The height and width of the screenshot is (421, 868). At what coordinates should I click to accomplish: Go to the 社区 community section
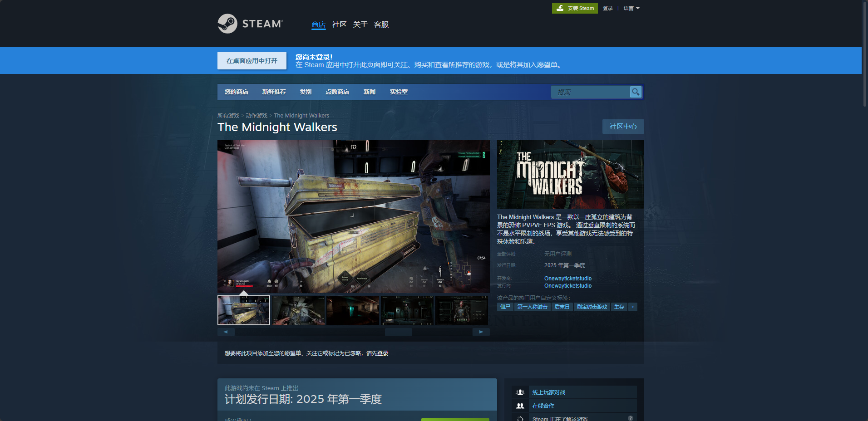click(x=340, y=24)
